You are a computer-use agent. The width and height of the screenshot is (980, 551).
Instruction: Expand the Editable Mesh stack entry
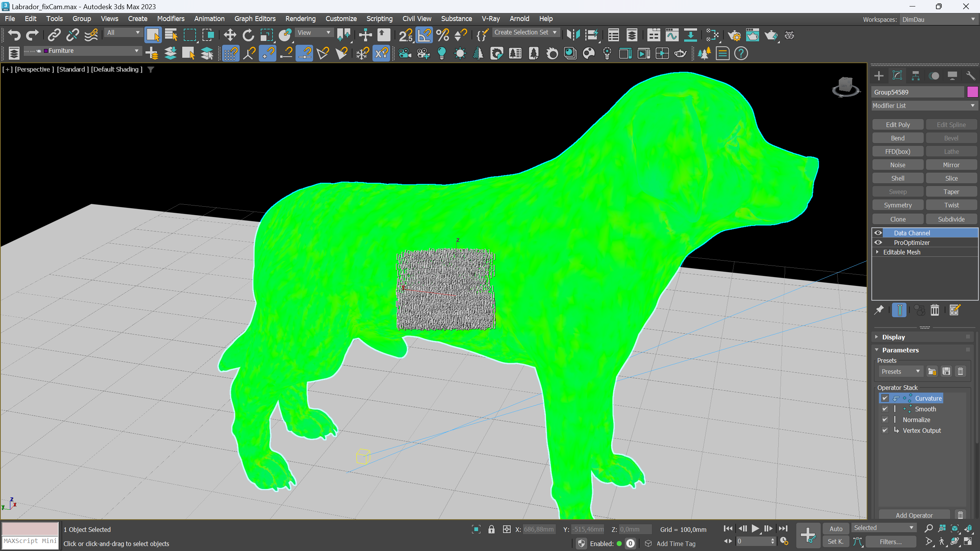pos(877,252)
